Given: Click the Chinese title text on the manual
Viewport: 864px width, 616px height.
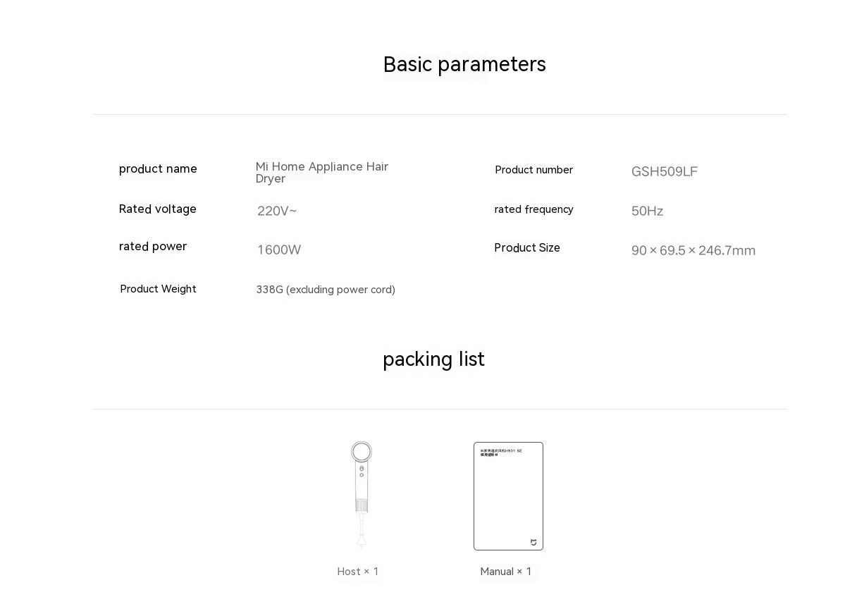Looking at the screenshot, I should [x=501, y=452].
